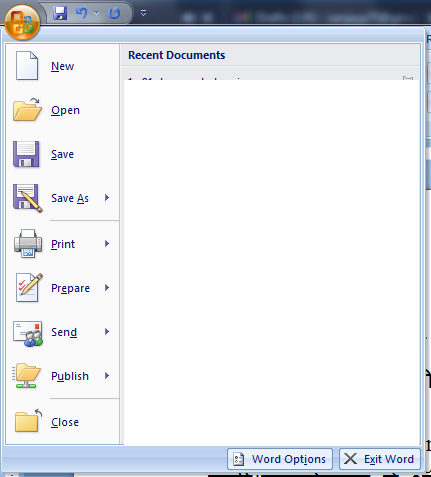Click the Save As disk-with-pencil icon
This screenshot has height=477, width=431.
(x=28, y=198)
